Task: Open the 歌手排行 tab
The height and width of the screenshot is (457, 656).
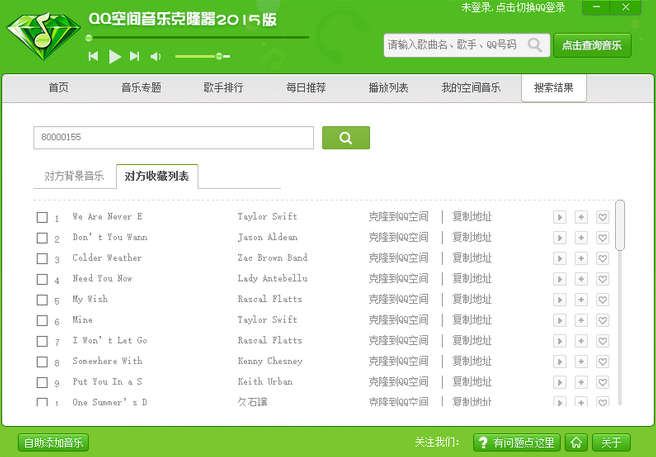Action: point(223,88)
